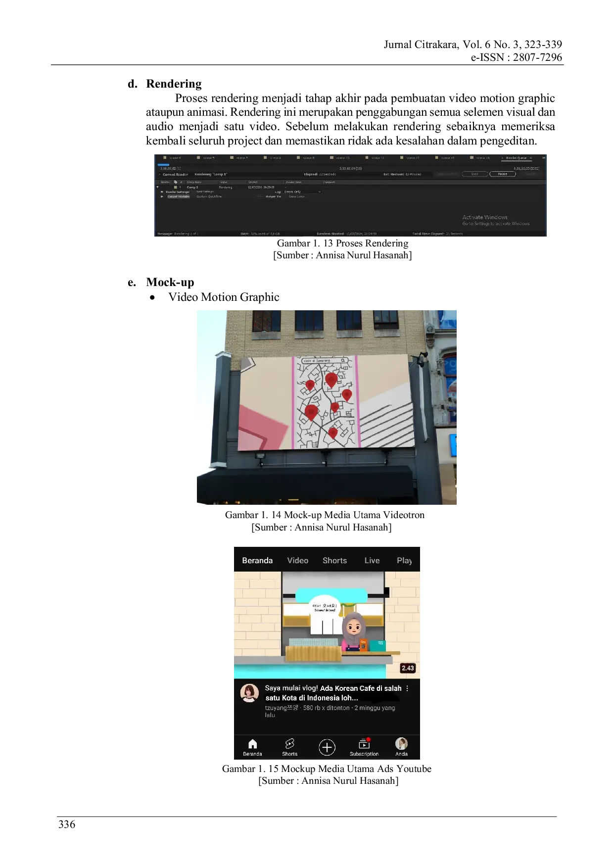Open the Subscription icon with red badge
The height and width of the screenshot is (868, 614).
coord(364,744)
